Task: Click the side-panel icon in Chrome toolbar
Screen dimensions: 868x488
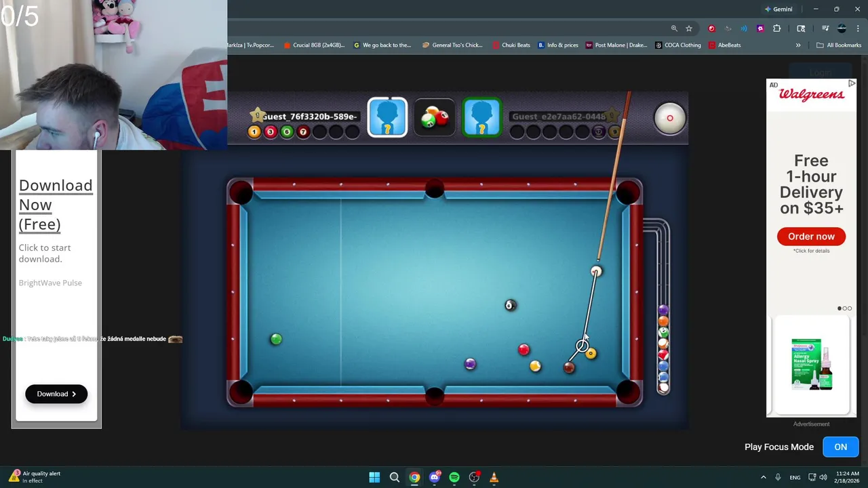Action: (801, 28)
